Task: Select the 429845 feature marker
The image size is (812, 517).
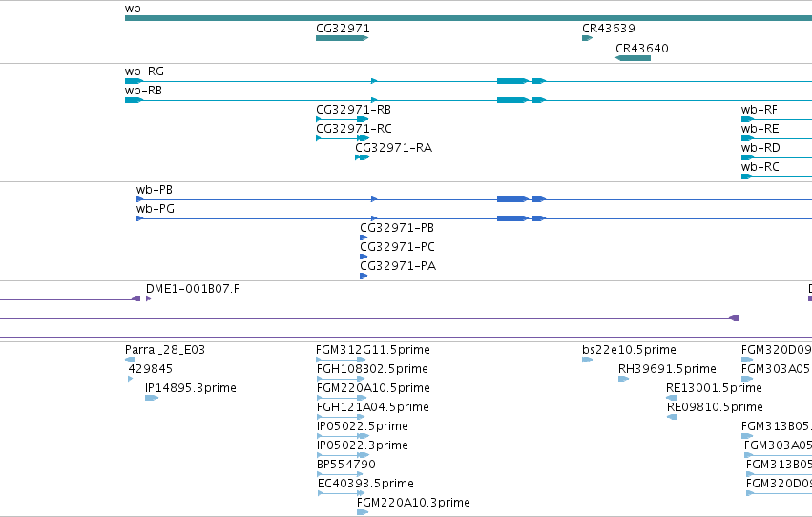Action: (130, 379)
